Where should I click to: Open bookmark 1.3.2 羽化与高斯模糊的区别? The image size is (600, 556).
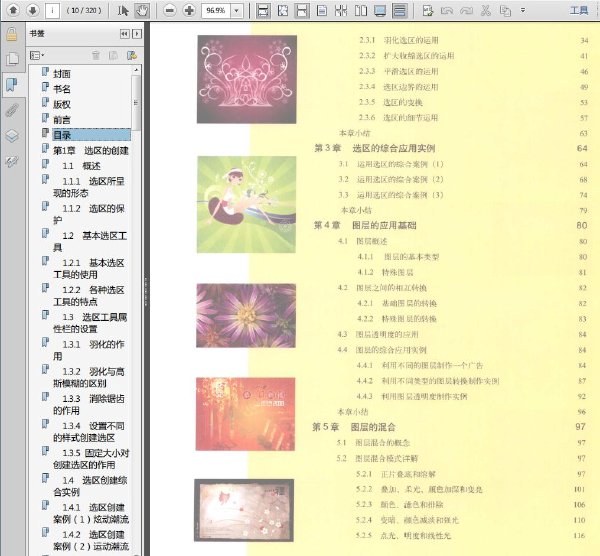coord(89,377)
